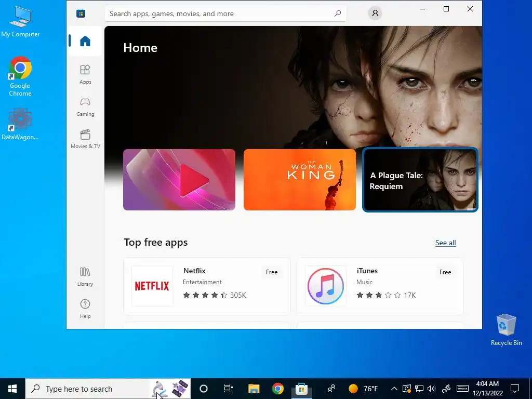The image size is (532, 399).
Task: Open the iTunes app listing
Action: click(380, 286)
